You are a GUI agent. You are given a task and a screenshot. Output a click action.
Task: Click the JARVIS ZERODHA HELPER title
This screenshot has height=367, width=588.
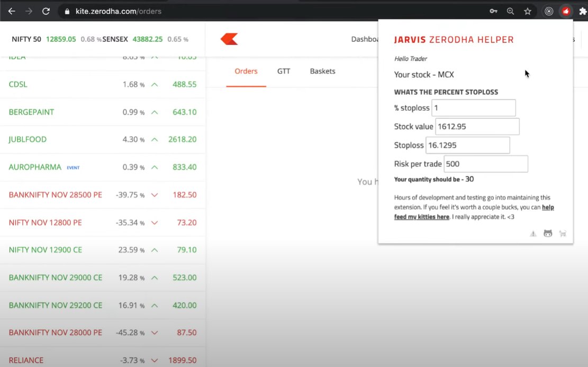[x=454, y=40]
